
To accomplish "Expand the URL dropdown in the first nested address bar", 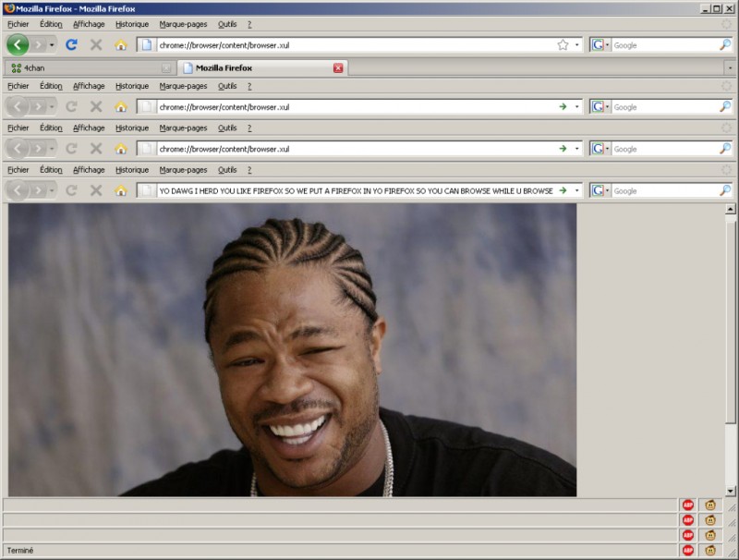I will pyautogui.click(x=576, y=107).
